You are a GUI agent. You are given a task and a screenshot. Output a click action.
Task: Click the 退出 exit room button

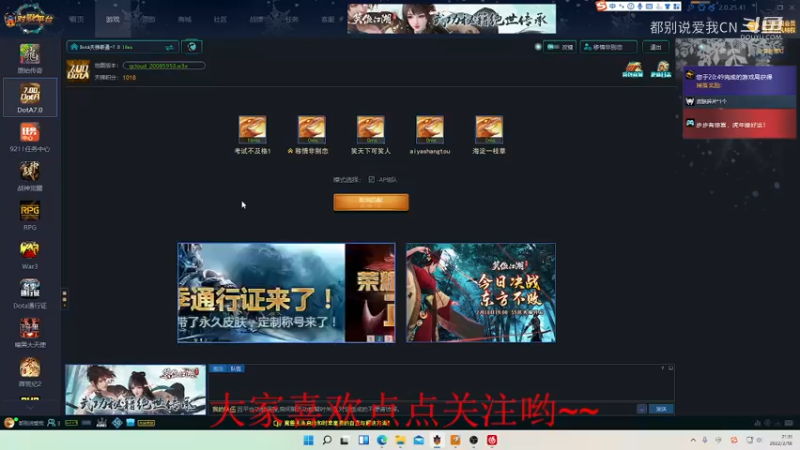(x=656, y=47)
